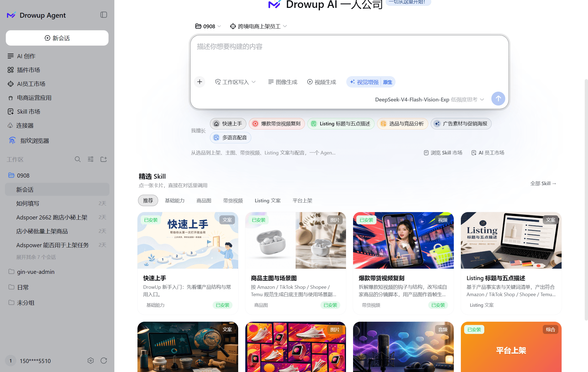Click the prompt text input area
The height and width of the screenshot is (372, 588).
pyautogui.click(x=349, y=54)
